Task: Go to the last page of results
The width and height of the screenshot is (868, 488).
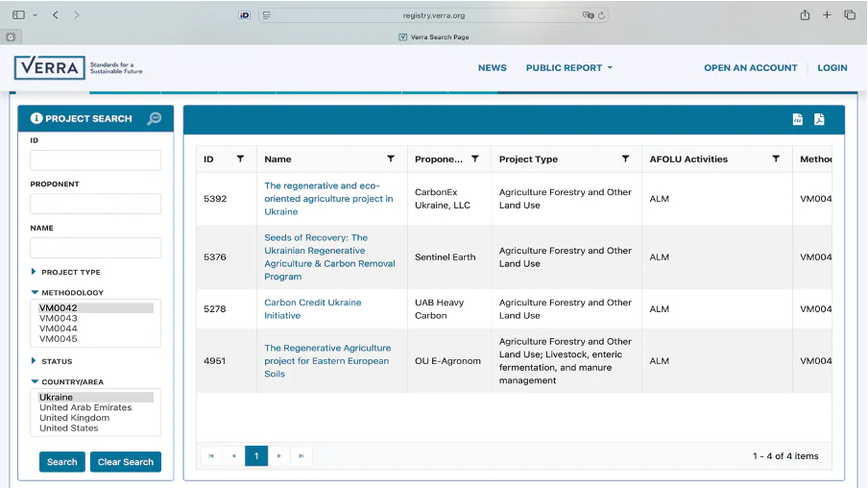Action: click(301, 455)
